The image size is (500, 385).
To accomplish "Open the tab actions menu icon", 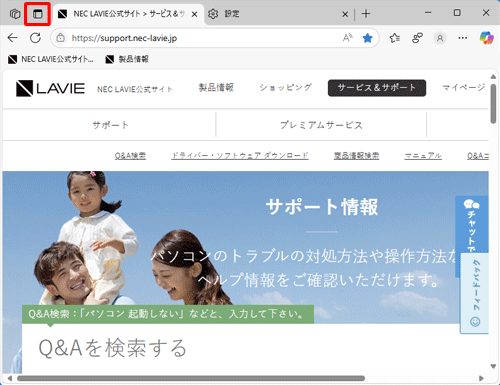I will point(38,14).
